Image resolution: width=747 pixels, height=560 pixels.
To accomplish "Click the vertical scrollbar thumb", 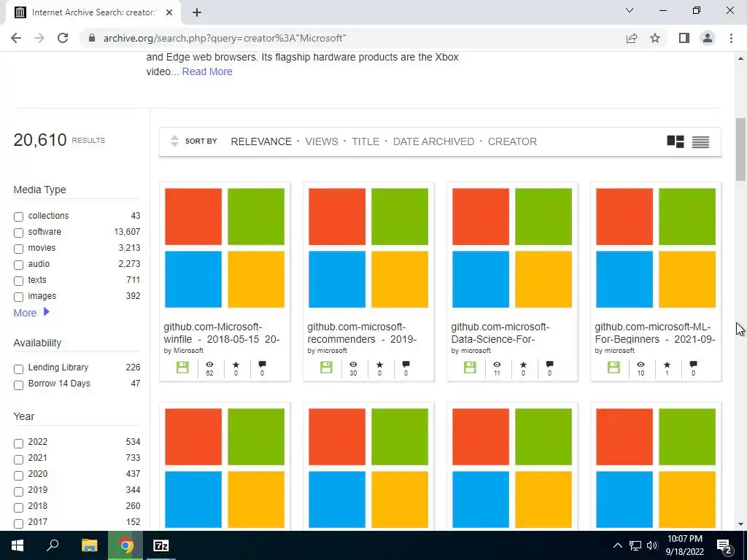I will [740, 149].
